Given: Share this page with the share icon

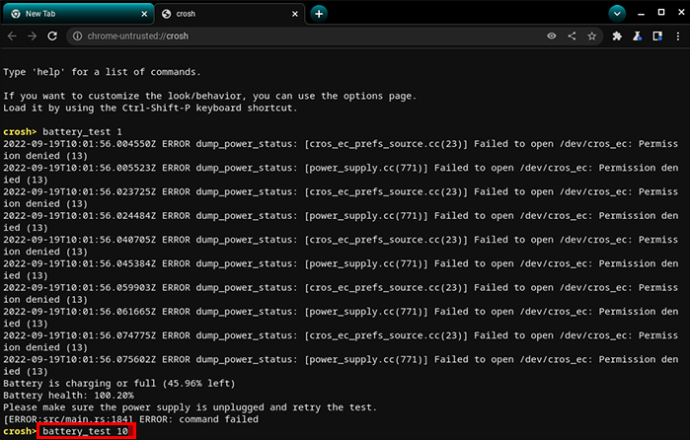Looking at the screenshot, I should pyautogui.click(x=572, y=36).
